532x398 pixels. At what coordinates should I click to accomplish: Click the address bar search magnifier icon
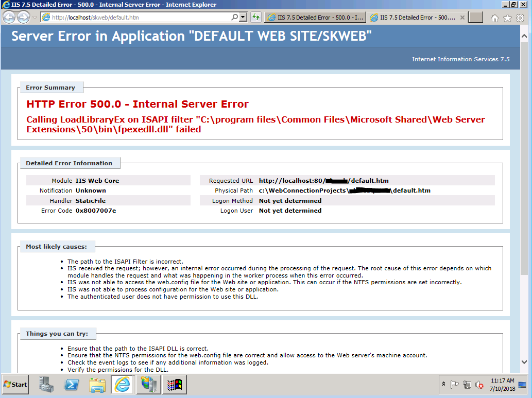pyautogui.click(x=234, y=17)
